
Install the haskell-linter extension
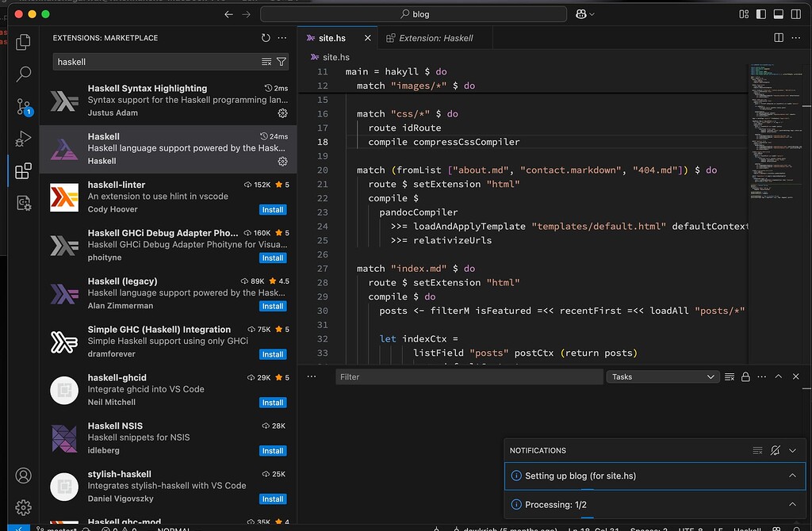click(x=273, y=209)
